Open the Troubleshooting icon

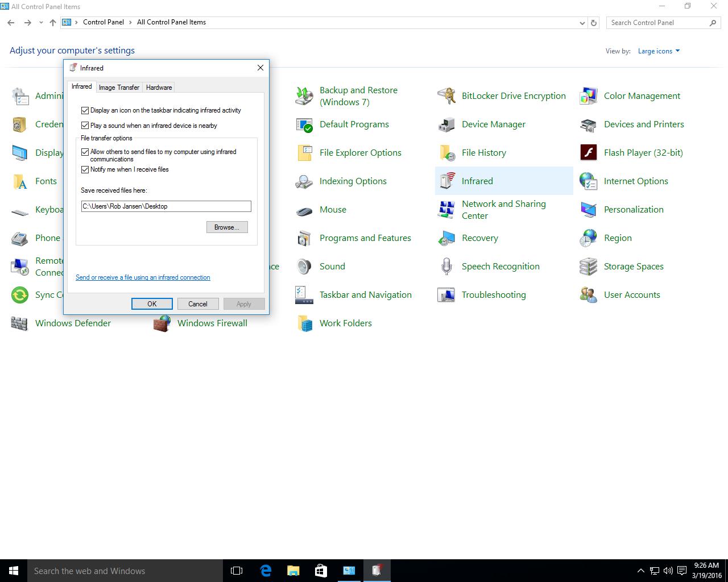tap(446, 295)
